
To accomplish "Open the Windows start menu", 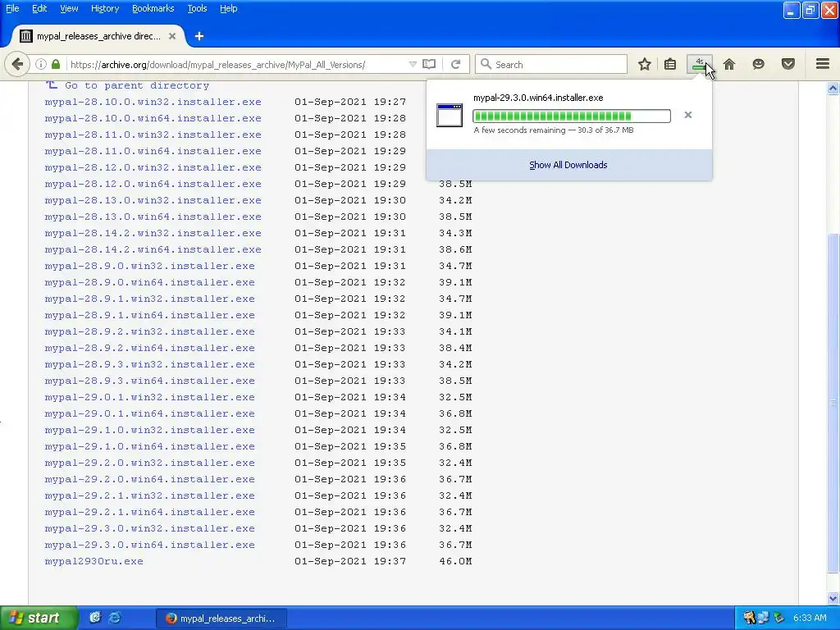I will 39,618.
